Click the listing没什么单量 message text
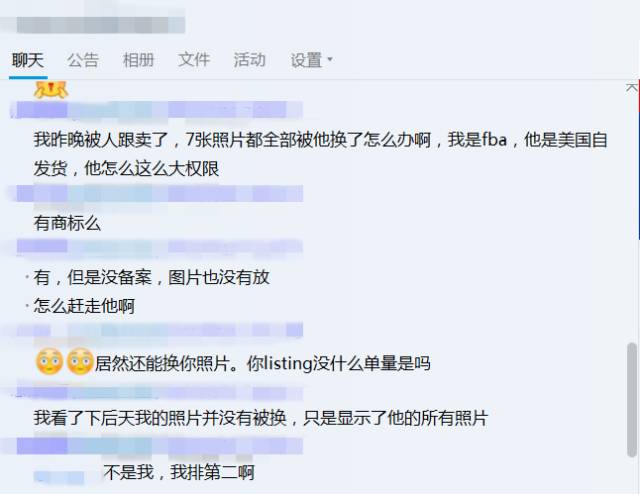Screen dimensions: 640x494 click(x=262, y=363)
